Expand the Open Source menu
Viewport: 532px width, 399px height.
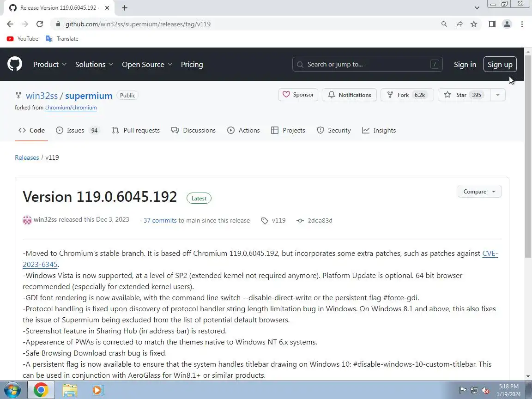click(x=147, y=65)
